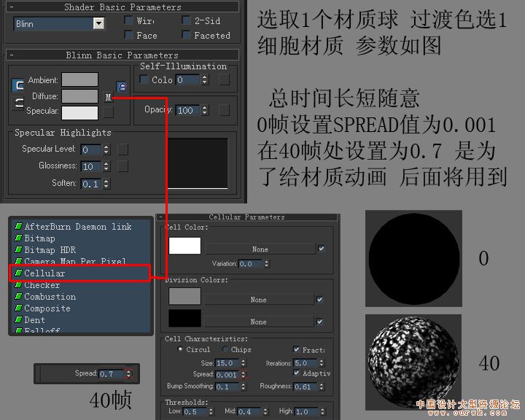Toggle the Adaptive checkbox
Screen dimensions: 525x420
[296, 373]
